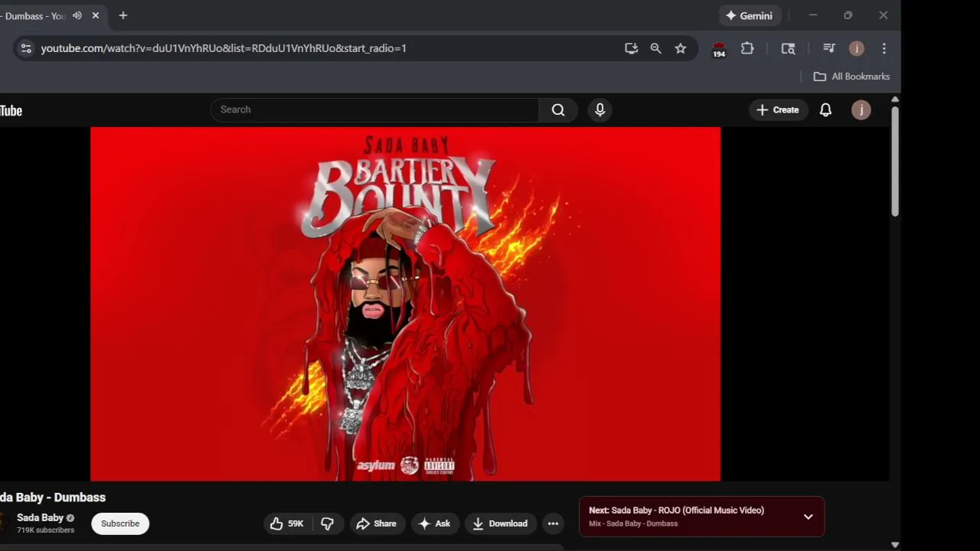Click the Bartier Bounty video player
Viewport: 980px width, 551px height.
[405, 304]
